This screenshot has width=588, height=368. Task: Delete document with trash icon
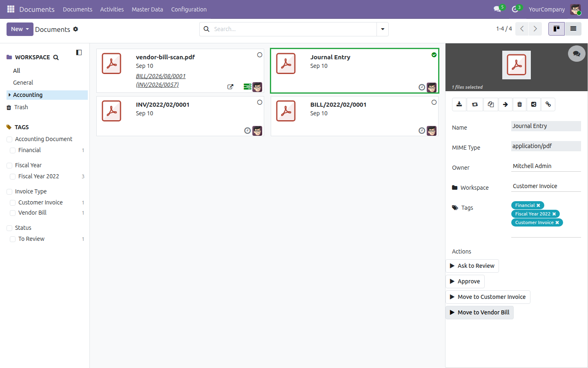[519, 104]
